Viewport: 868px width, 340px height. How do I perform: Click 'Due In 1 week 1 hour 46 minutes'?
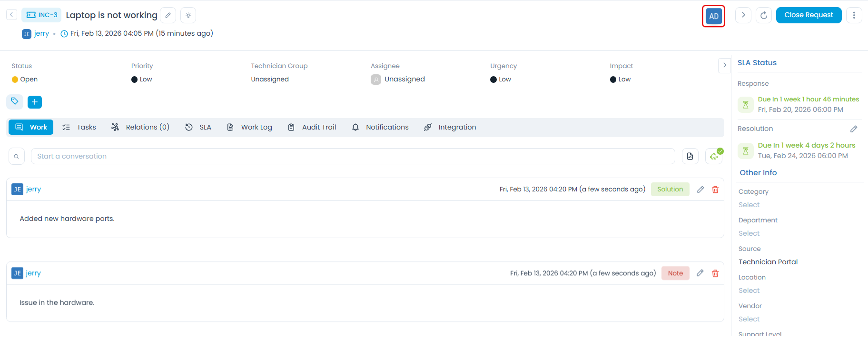(809, 99)
